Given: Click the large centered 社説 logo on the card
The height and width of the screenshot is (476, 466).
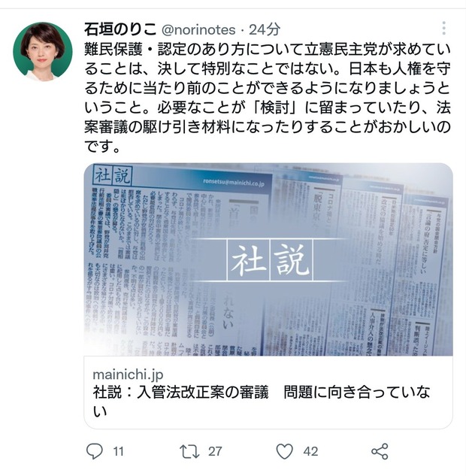Looking at the screenshot, I should coord(270,260).
